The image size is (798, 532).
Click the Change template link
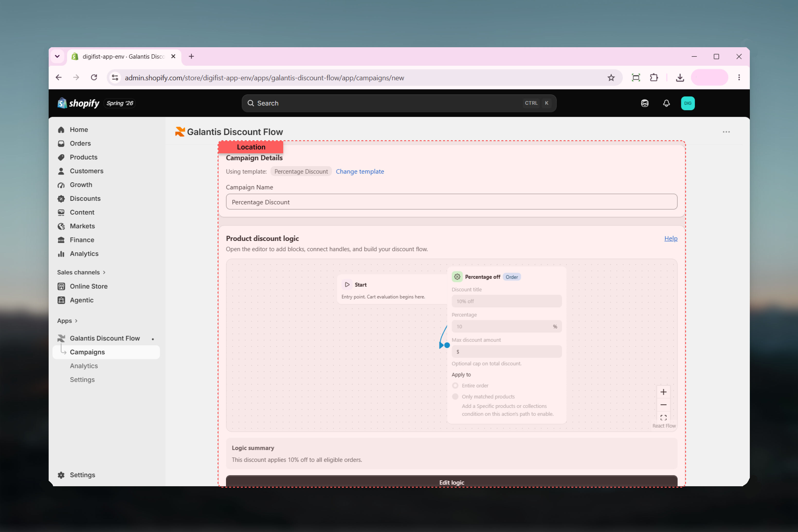360,171
